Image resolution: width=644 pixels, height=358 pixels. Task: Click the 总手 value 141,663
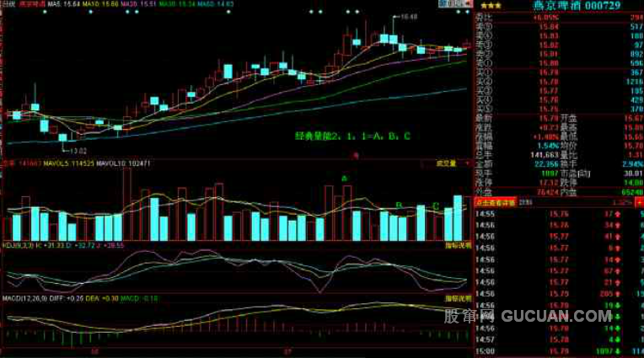pyautogui.click(x=545, y=155)
